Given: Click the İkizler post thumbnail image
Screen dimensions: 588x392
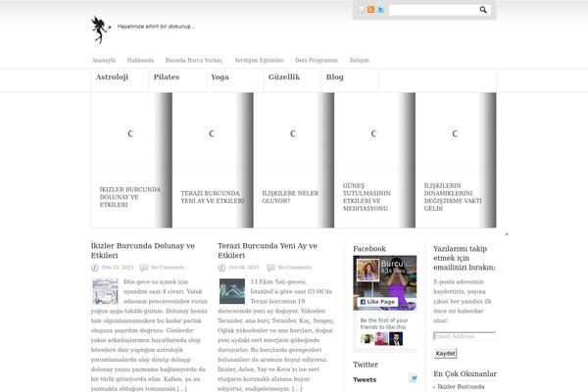Looking at the screenshot, I should click(x=106, y=291).
